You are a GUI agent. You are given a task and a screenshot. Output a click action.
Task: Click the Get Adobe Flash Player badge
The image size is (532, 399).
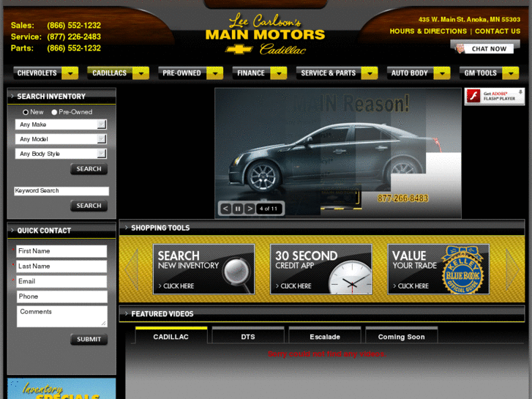pos(495,97)
